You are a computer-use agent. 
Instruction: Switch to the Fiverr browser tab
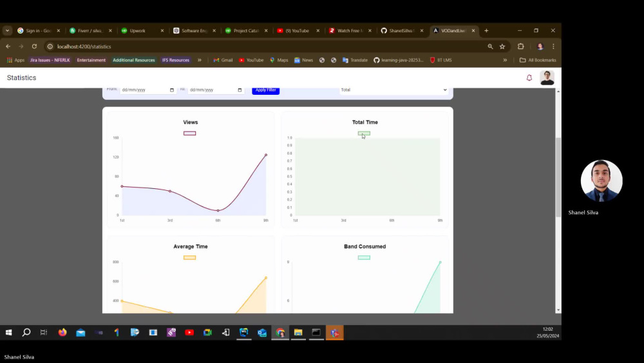90,30
